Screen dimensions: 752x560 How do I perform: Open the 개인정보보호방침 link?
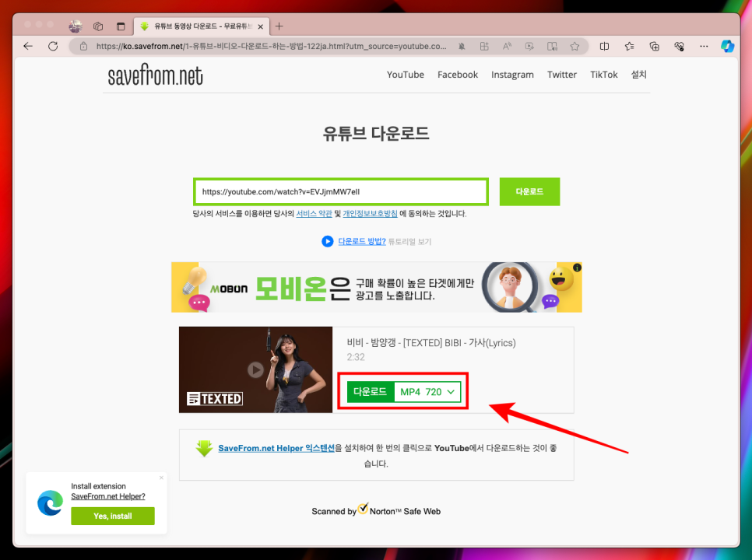(x=370, y=214)
